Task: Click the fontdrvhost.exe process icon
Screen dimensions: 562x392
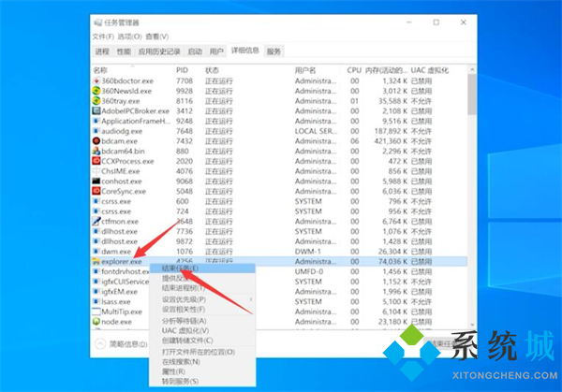Action: tap(96, 271)
